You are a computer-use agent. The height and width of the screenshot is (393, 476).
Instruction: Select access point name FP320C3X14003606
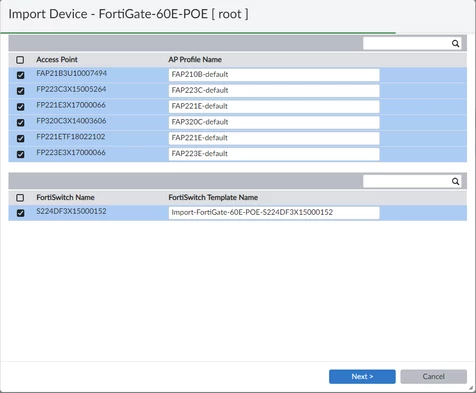pos(71,121)
